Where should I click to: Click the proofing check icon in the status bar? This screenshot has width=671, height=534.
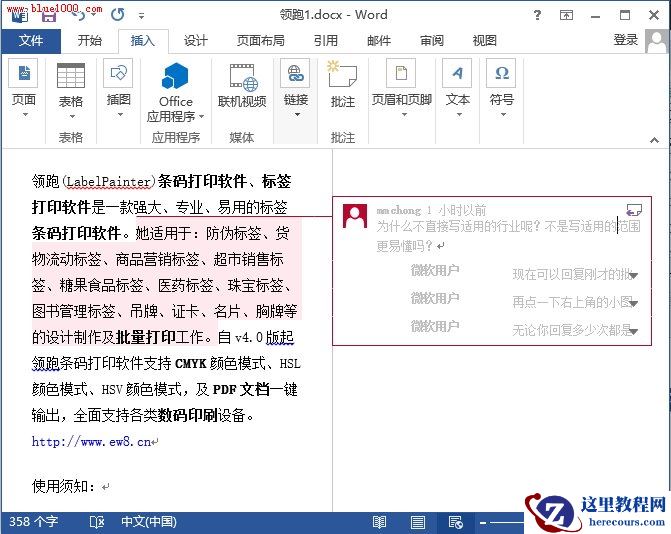[x=97, y=522]
